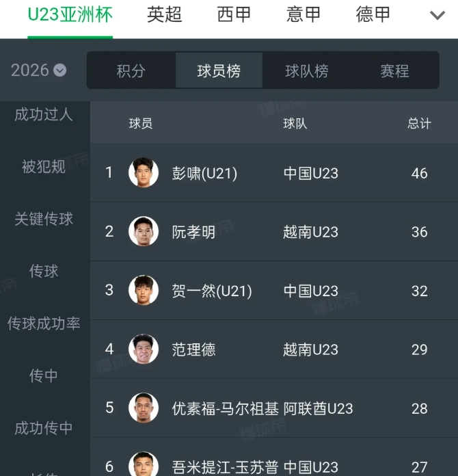Image resolution: width=458 pixels, height=476 pixels.
Task: Tap 阮孝明 player avatar
Action: [x=144, y=232]
